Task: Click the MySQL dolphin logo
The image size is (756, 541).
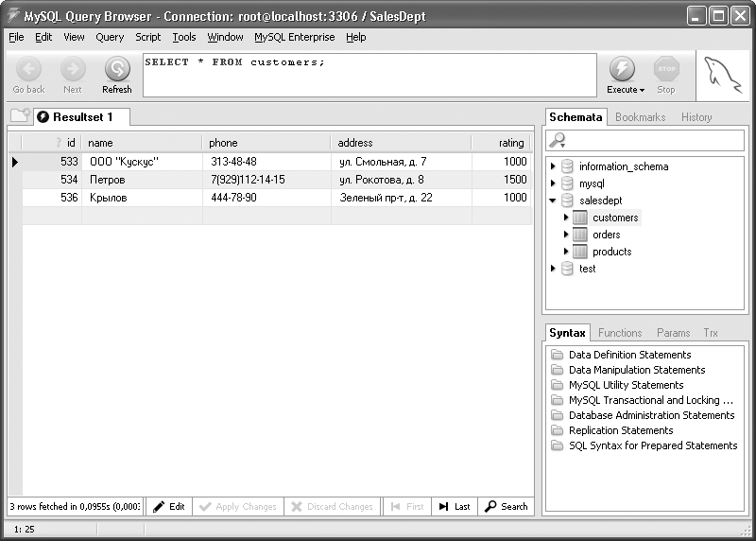Action: (723, 75)
